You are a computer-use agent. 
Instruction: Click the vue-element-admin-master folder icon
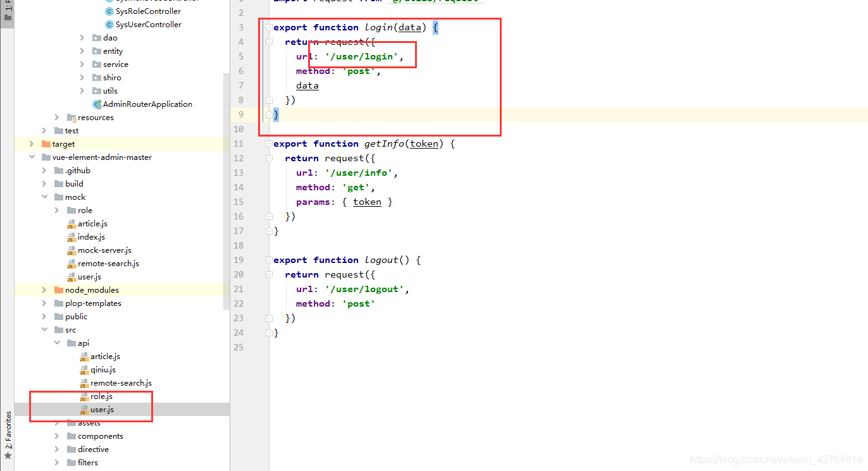pos(46,157)
